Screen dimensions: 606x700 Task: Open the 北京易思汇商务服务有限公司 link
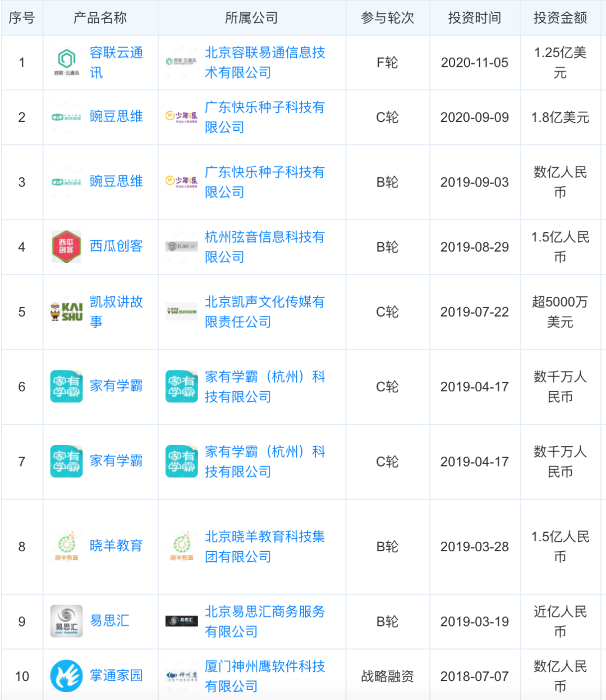click(265, 621)
